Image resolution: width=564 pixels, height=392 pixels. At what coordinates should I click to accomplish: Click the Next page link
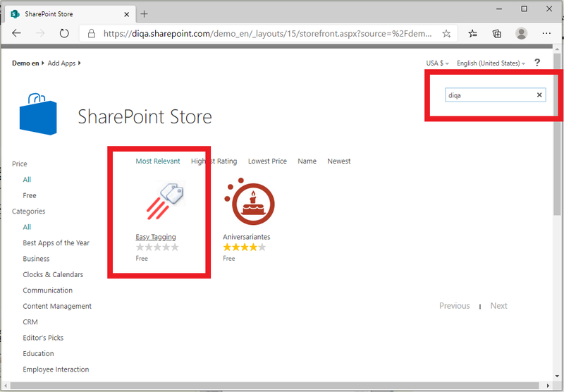coord(498,306)
